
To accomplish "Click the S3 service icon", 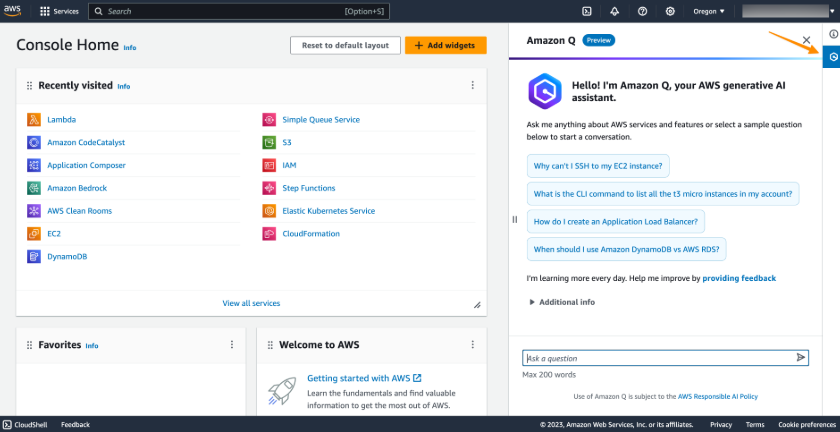I will (269, 143).
